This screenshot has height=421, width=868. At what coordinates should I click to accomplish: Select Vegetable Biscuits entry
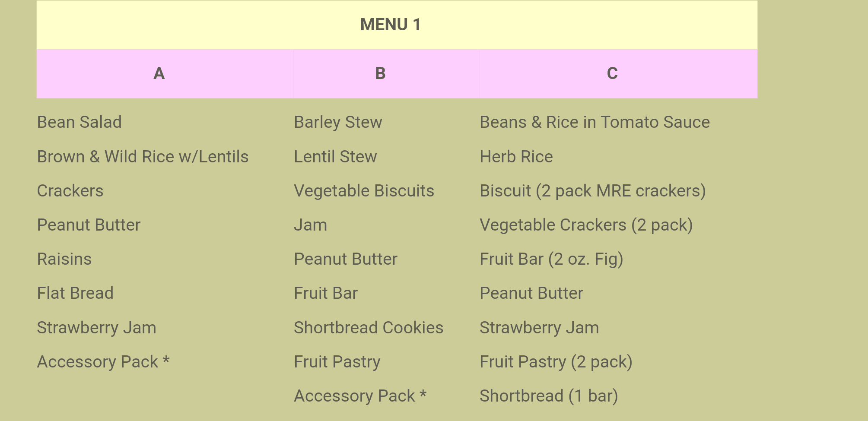point(364,191)
